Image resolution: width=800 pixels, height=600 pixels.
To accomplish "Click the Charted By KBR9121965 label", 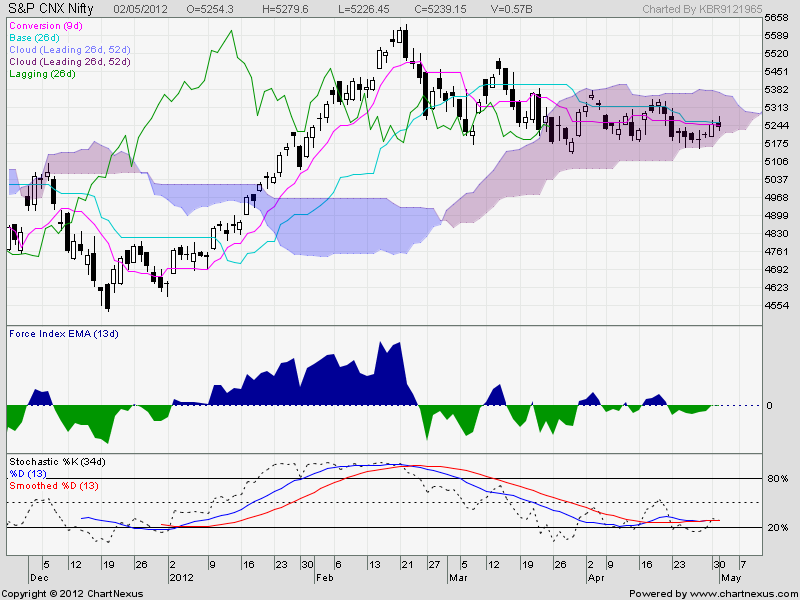I will [702, 9].
